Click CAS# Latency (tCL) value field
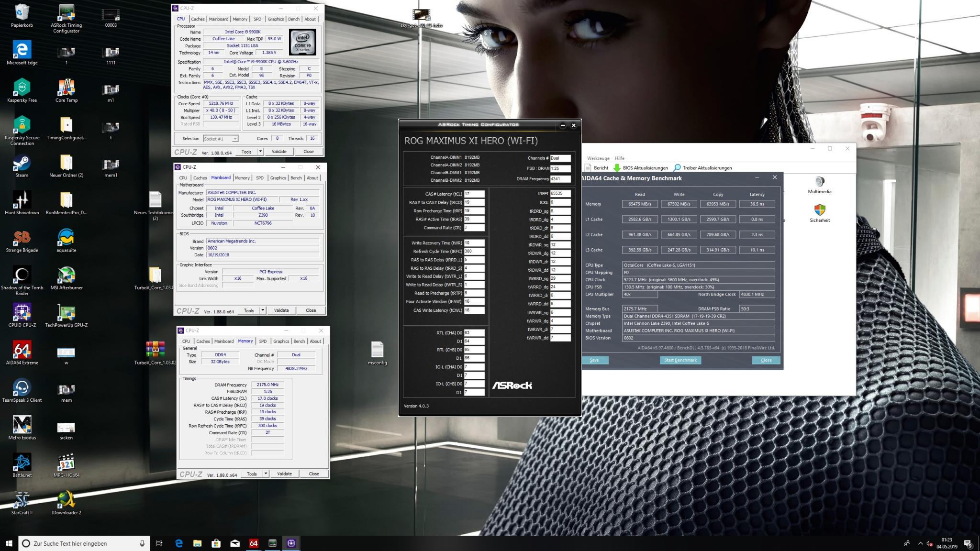This screenshot has width=980, height=551. click(x=474, y=194)
